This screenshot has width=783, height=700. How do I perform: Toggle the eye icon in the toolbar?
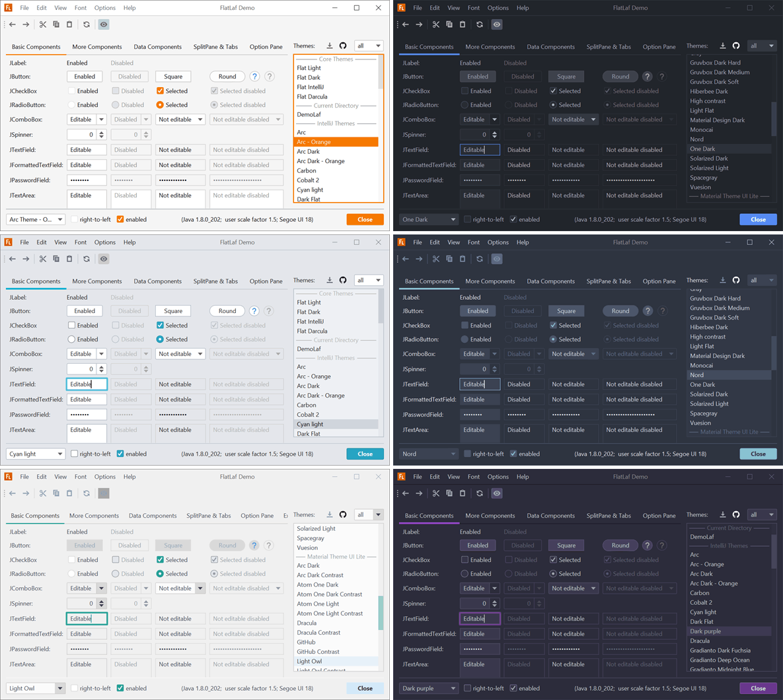pyautogui.click(x=103, y=24)
